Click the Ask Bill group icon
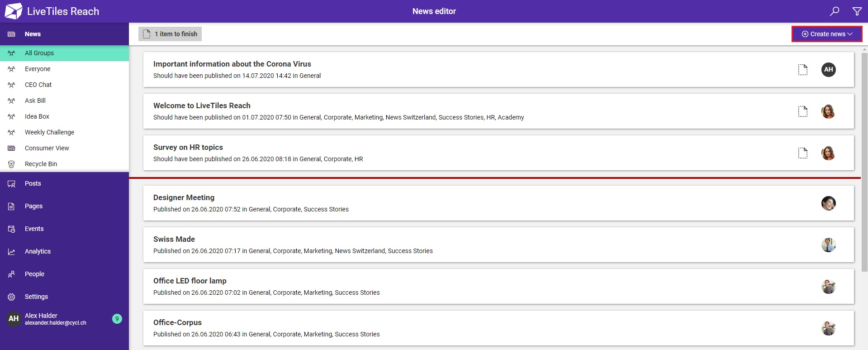The width and height of the screenshot is (868, 350). (11, 101)
